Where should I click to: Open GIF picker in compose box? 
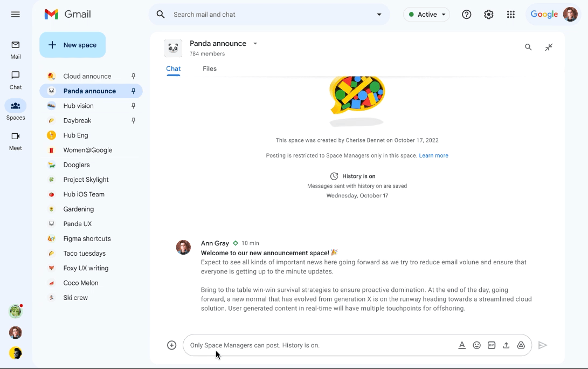tap(491, 345)
